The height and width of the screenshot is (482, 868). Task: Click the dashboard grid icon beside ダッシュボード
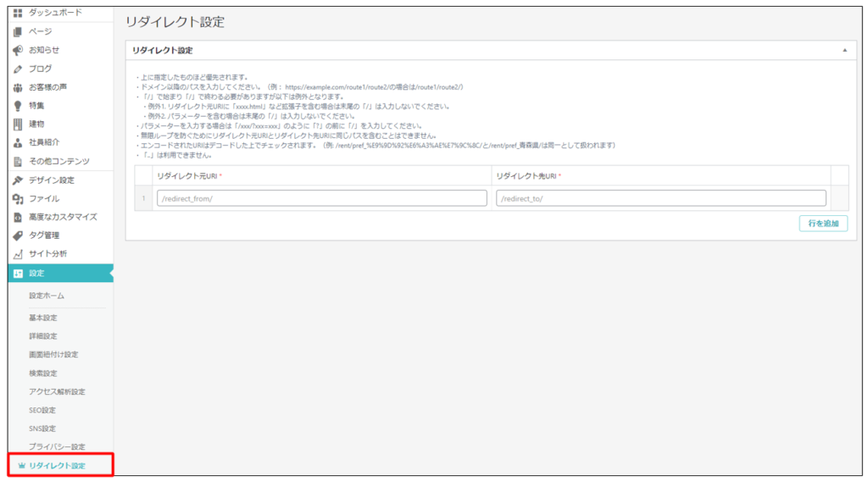click(17, 13)
